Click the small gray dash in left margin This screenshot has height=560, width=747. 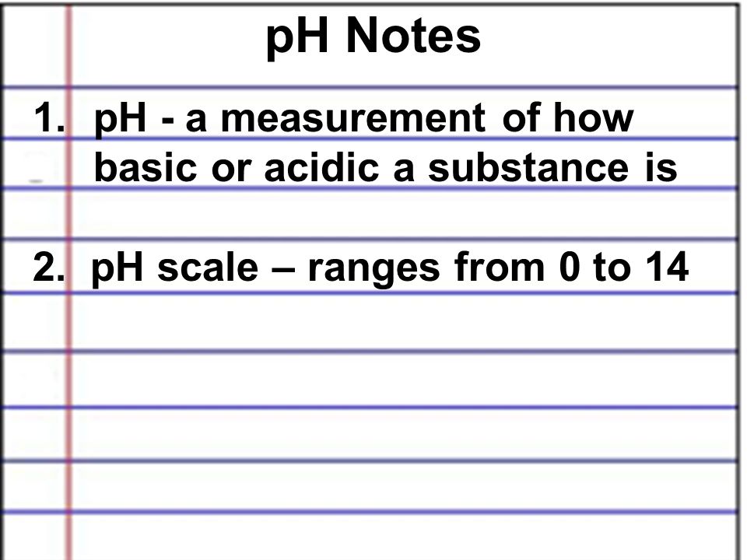(x=37, y=181)
